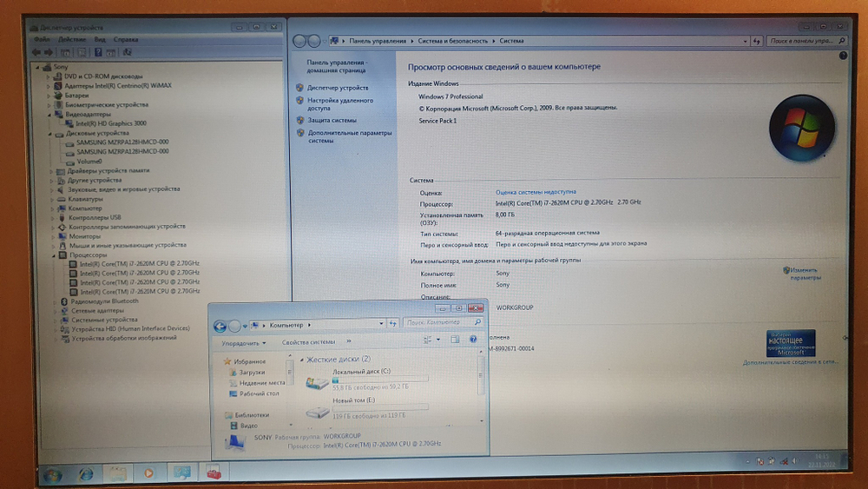Image resolution: width=868 pixels, height=489 pixels.
Task: Open Недавние места in explorer sidebar
Action: tap(262, 383)
